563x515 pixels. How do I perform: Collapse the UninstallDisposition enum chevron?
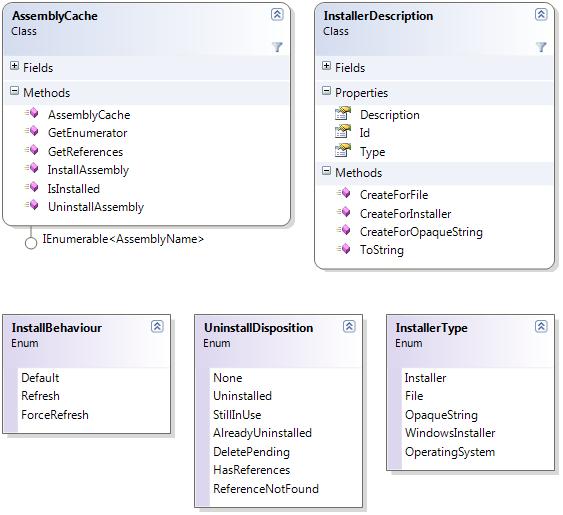(349, 326)
